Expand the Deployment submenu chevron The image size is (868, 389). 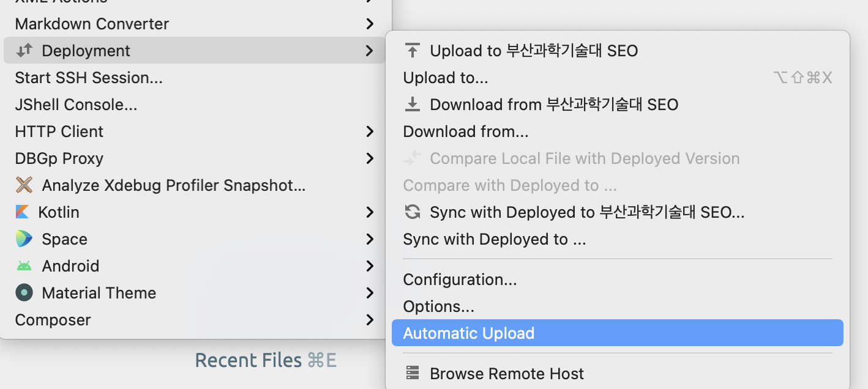(369, 51)
